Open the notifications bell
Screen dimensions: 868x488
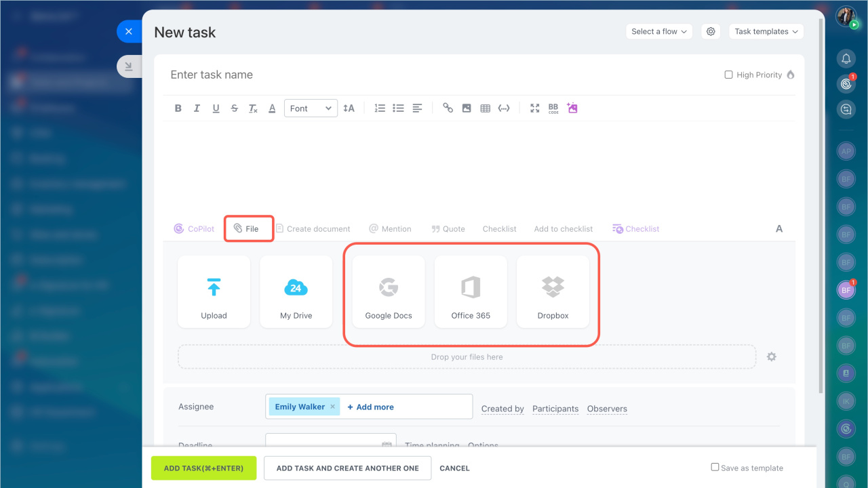(x=846, y=59)
